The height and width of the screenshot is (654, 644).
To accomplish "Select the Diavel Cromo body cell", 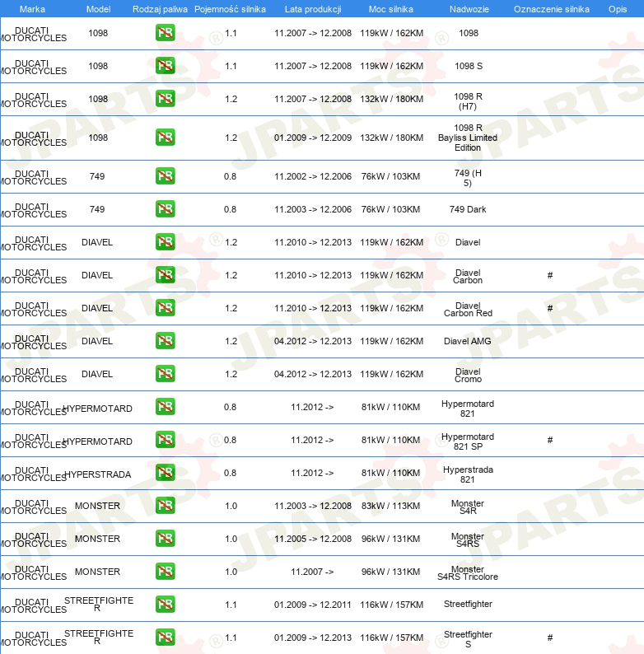I will (468, 376).
